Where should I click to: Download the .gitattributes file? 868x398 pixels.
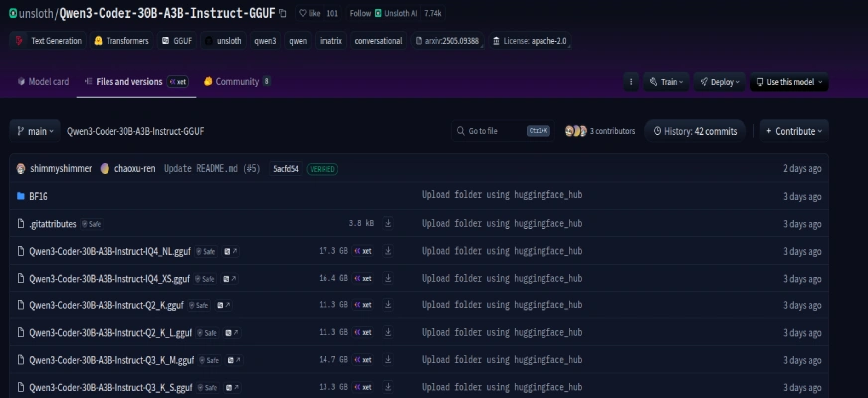point(388,223)
